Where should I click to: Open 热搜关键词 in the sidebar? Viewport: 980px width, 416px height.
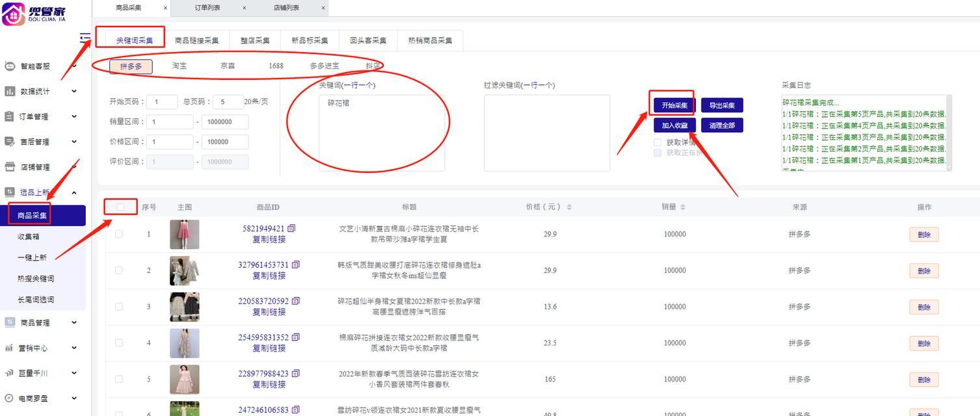[x=35, y=278]
